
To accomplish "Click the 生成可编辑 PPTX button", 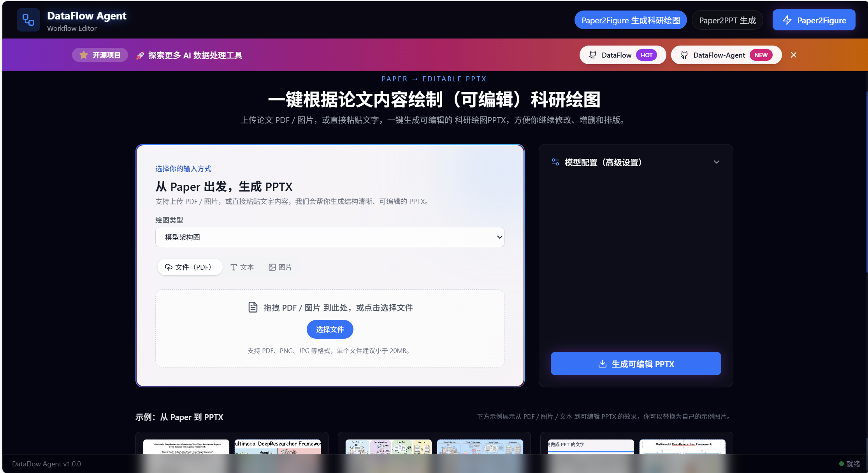I will coord(635,364).
